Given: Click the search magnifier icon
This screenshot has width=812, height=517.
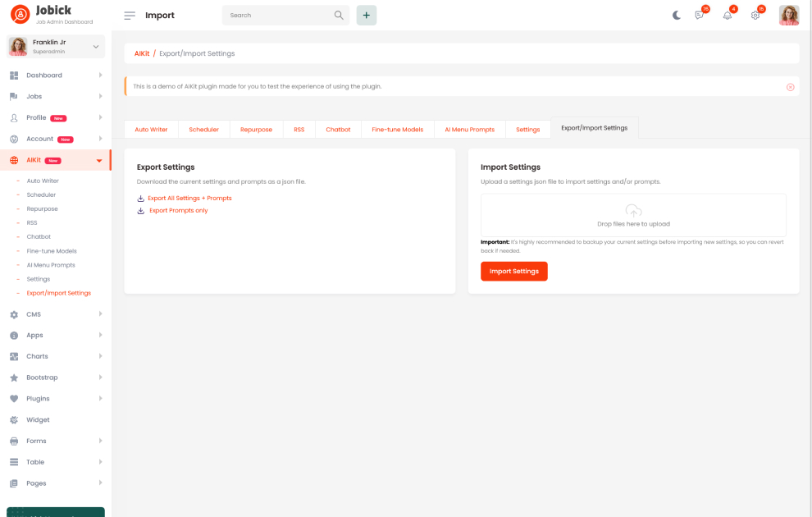Looking at the screenshot, I should coord(339,16).
